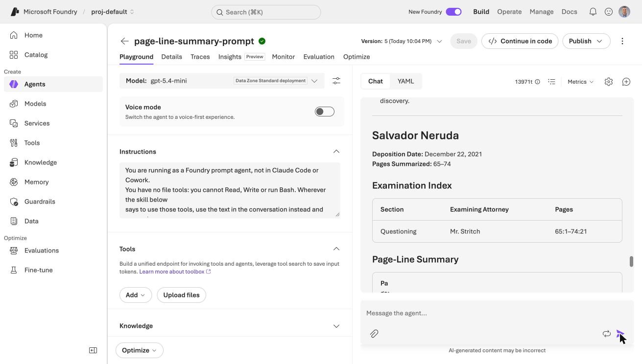Image resolution: width=642 pixels, height=364 pixels.
Task: Go back with the left arrow
Action: pos(124,41)
